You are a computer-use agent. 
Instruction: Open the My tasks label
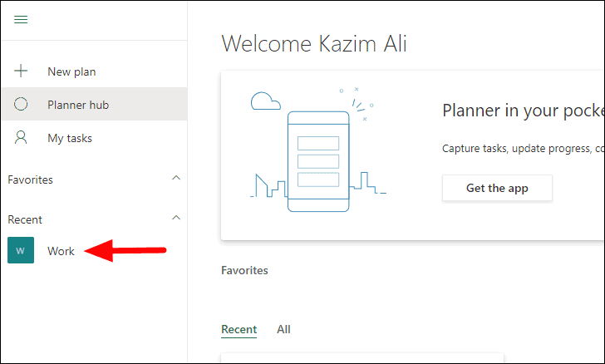[70, 138]
